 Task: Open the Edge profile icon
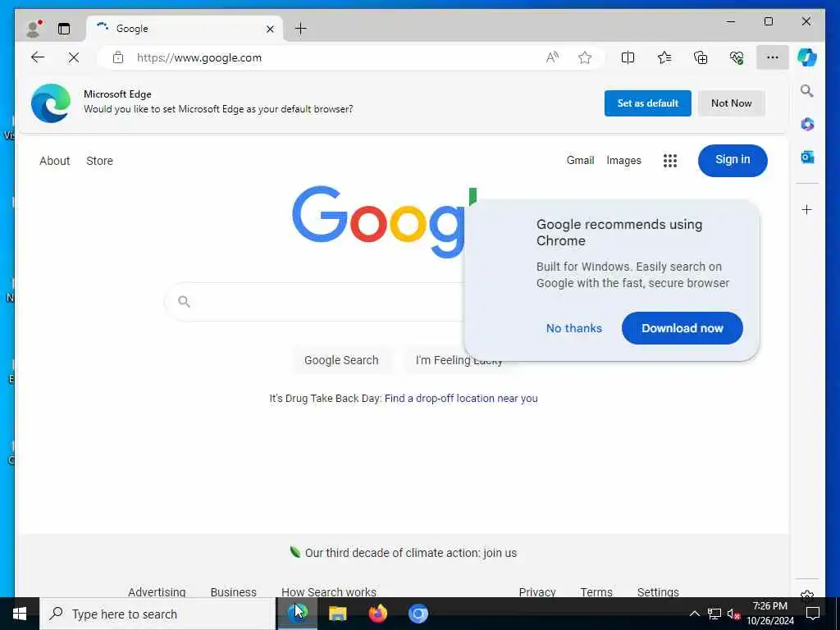pos(33,29)
